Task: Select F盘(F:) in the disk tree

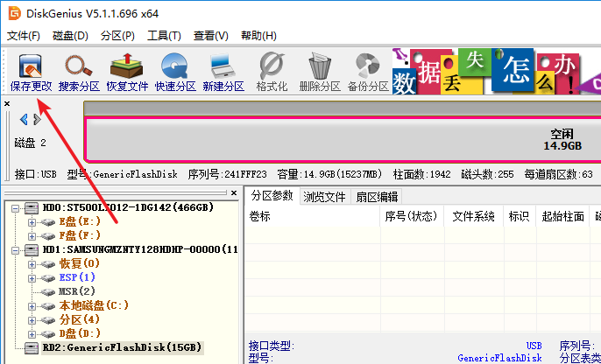Action: pos(80,235)
